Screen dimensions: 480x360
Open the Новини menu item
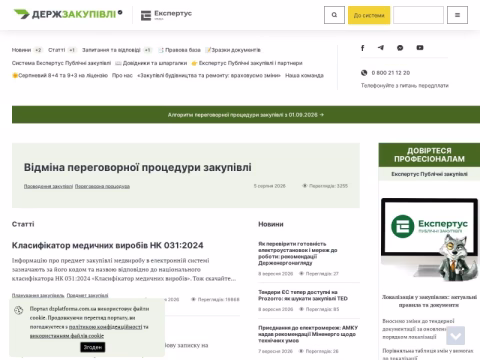point(21,50)
